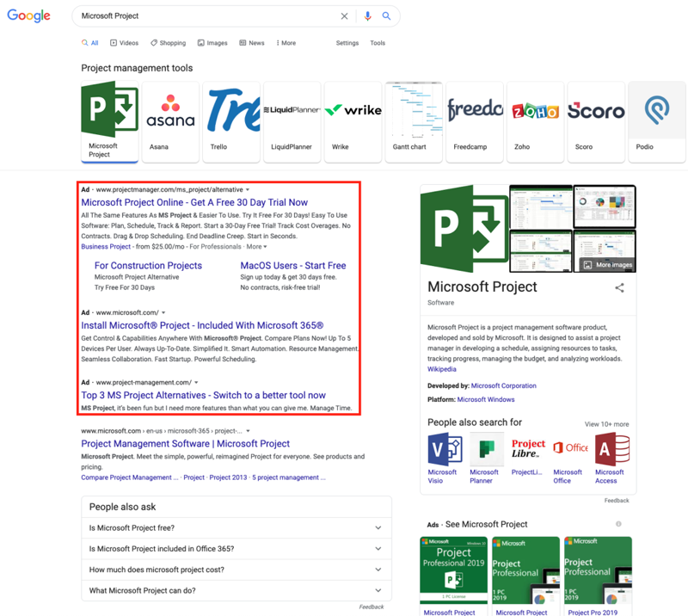This screenshot has height=616, width=688.
Task: Open the Gantt chart card
Action: (x=414, y=121)
